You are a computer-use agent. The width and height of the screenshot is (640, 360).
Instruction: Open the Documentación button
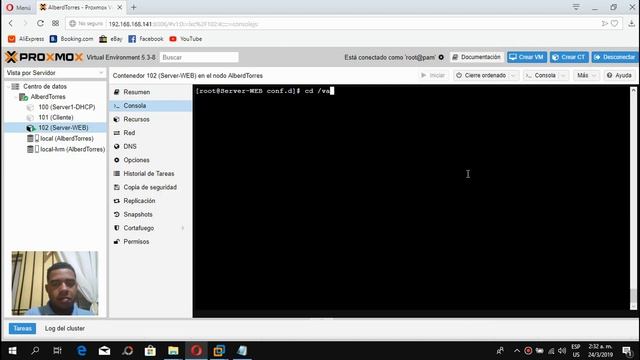pos(477,57)
